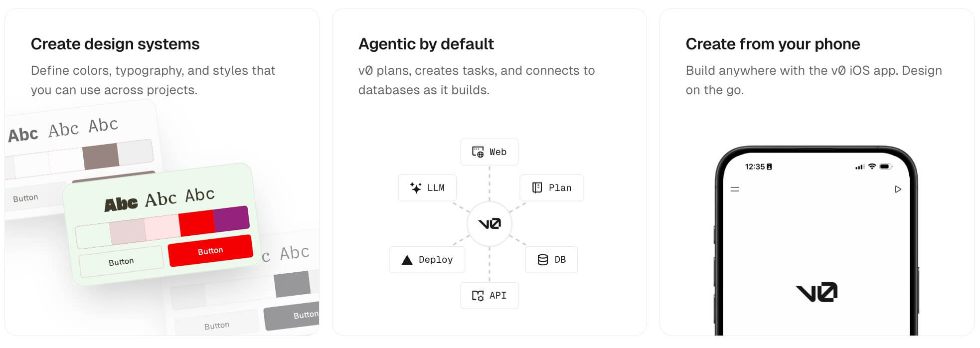The width and height of the screenshot is (980, 348).
Task: Click the bold Abc font sample in green card
Action: 121,204
